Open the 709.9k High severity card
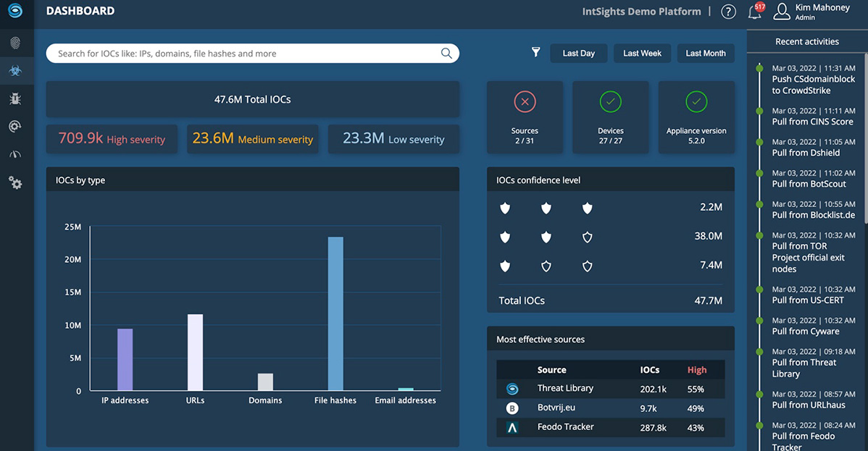The image size is (868, 451). point(112,138)
